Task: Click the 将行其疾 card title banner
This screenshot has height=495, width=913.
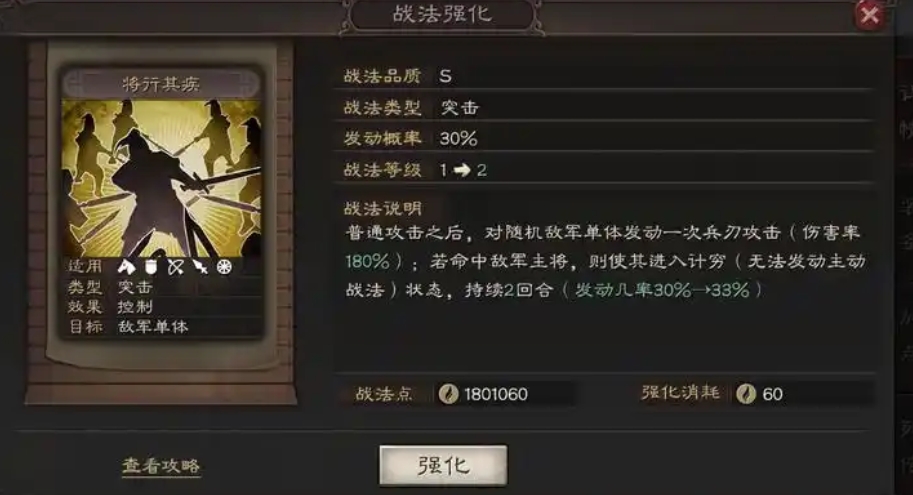Action: point(161,84)
